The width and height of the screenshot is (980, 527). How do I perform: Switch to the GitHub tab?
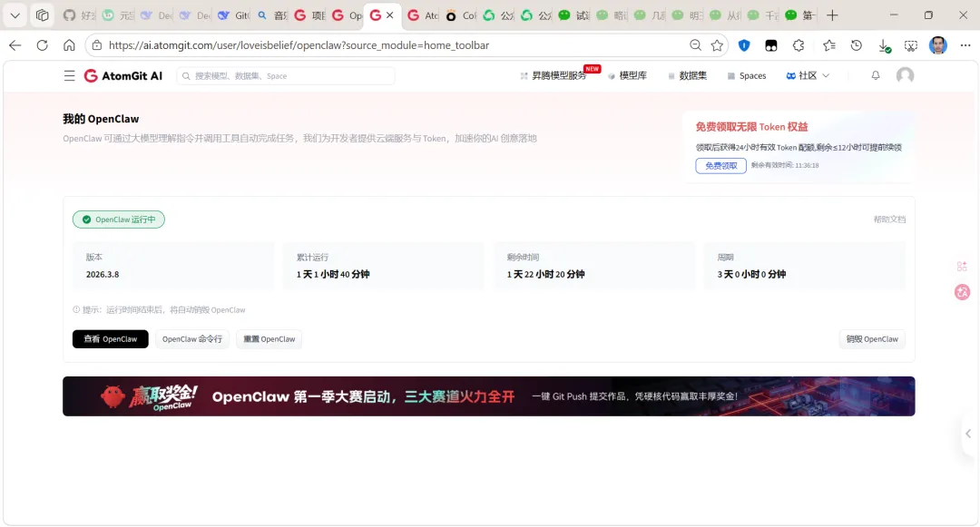[x=78, y=15]
